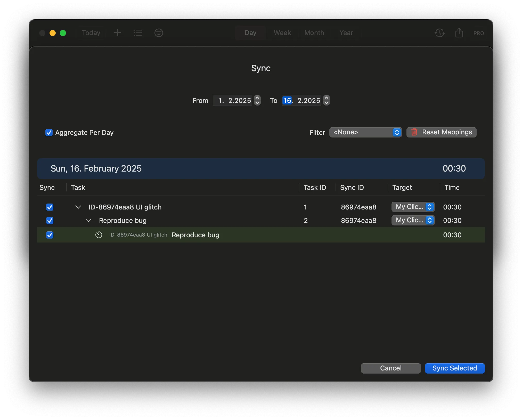Click the timer icon in the time-entry row
Viewport: 522px width, 420px height.
[x=99, y=235]
